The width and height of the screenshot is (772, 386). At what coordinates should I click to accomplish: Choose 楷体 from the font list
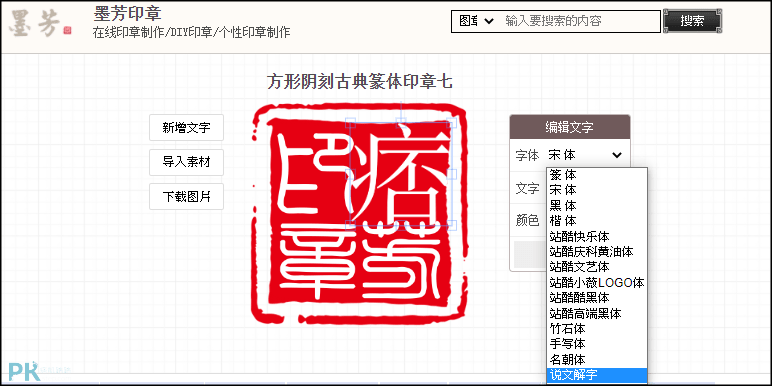coord(597,221)
